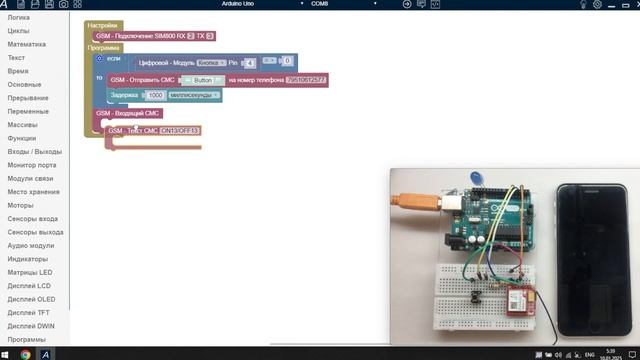
Task: Open the Windows notification center icon
Action: click(x=632, y=354)
